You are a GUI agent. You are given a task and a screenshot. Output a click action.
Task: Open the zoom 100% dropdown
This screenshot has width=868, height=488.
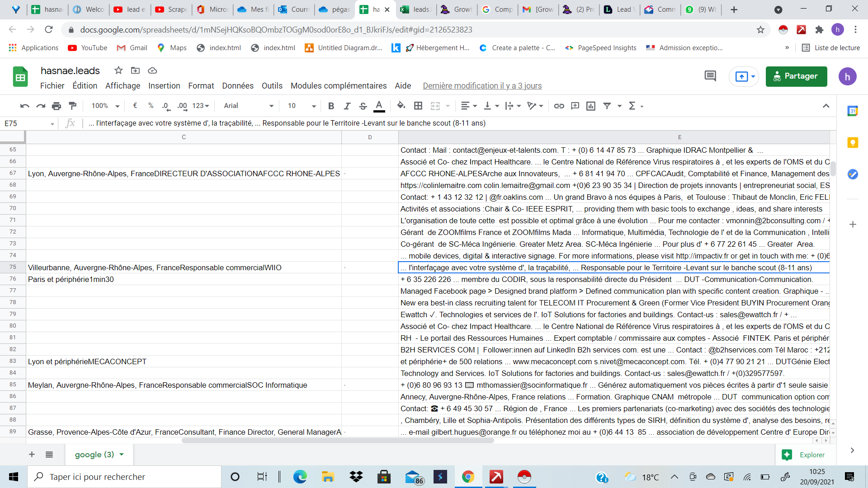coord(105,106)
